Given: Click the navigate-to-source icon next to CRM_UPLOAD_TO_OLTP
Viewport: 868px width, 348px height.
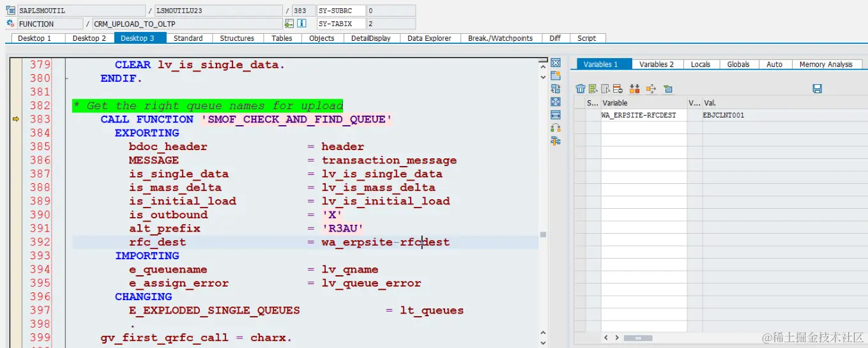Looking at the screenshot, I should click(289, 24).
